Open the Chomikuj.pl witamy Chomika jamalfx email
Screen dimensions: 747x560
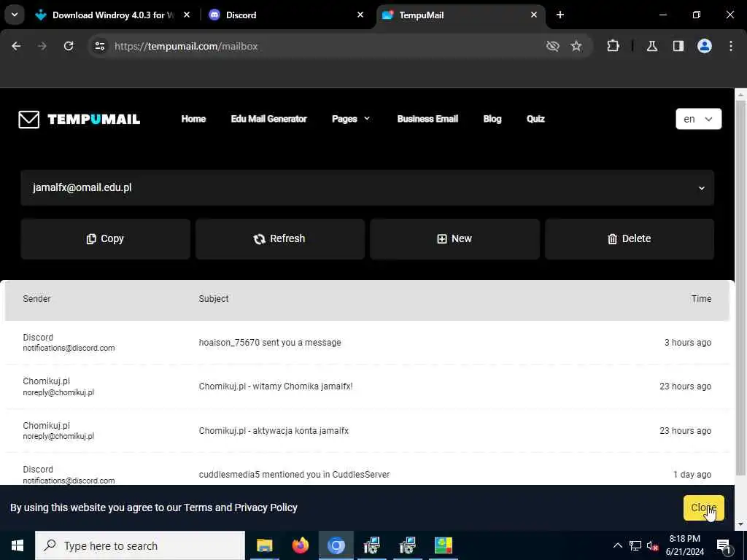pos(367,386)
